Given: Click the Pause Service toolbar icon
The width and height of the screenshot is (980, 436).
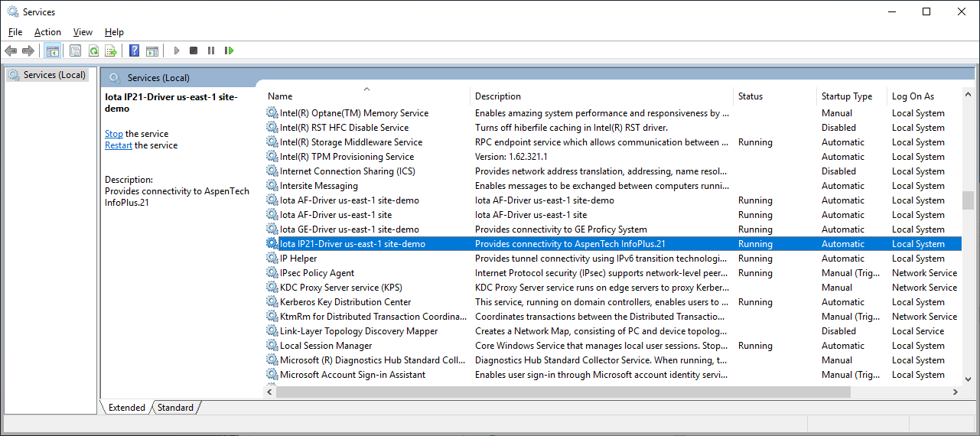Looking at the screenshot, I should [x=211, y=50].
